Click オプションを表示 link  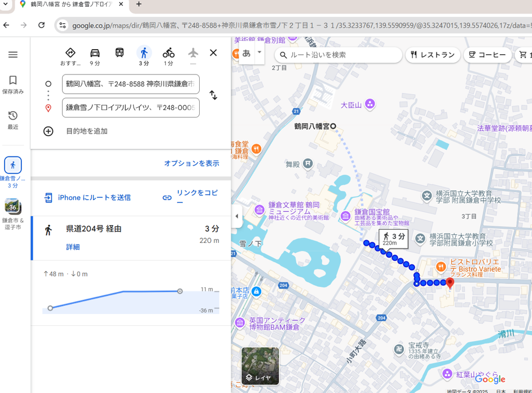tap(191, 163)
